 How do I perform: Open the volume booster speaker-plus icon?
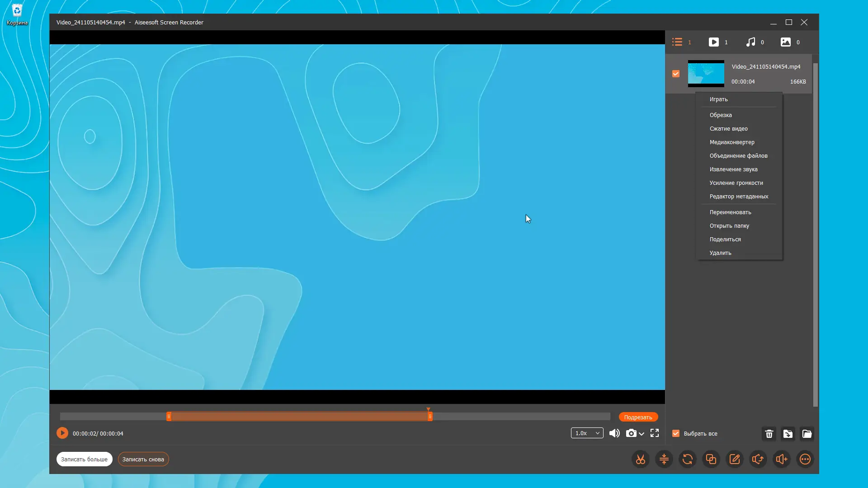point(782,459)
